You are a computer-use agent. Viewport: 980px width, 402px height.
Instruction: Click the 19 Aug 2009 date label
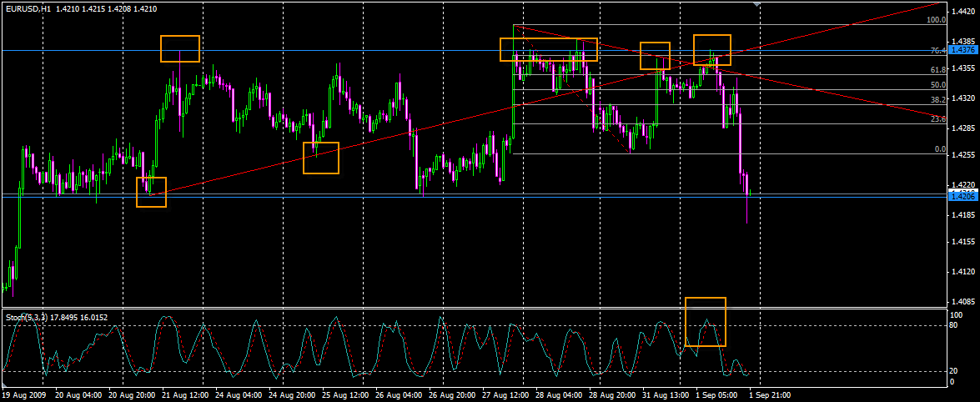(23, 394)
